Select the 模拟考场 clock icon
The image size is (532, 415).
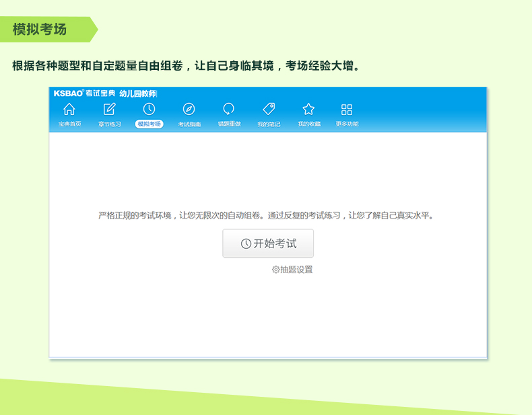click(149, 109)
